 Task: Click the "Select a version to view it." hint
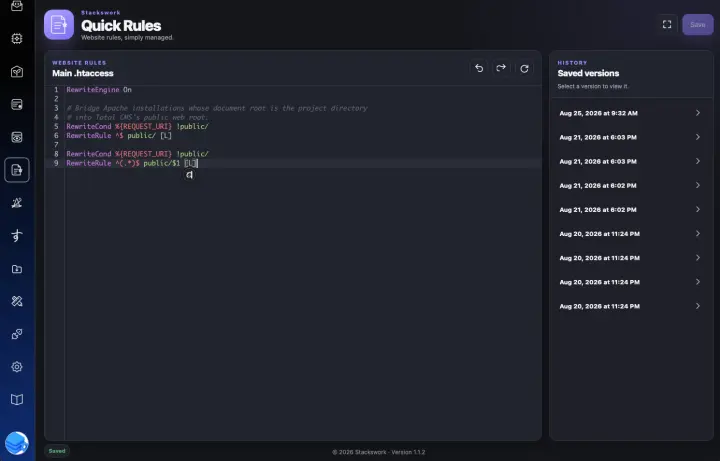(x=593, y=86)
